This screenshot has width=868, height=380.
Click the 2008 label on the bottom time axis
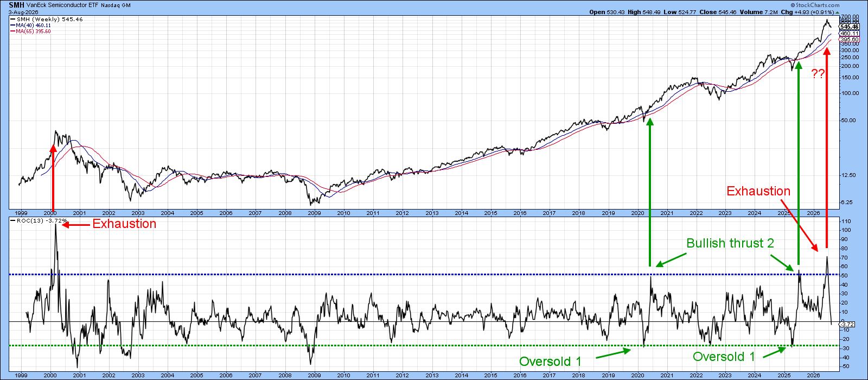285,375
